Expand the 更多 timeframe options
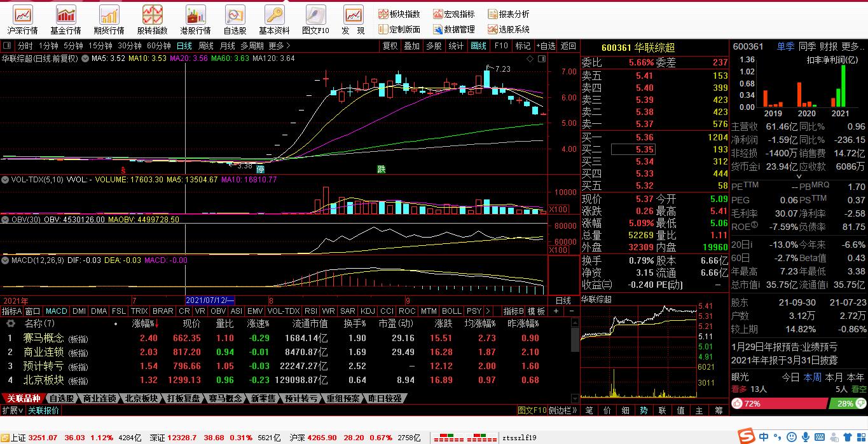The width and height of the screenshot is (868, 444). coord(279,46)
